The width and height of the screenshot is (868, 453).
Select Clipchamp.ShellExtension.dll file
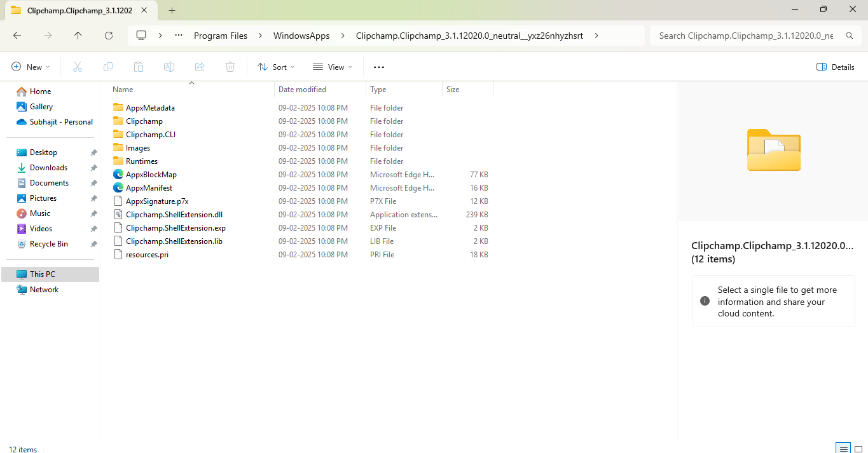pyautogui.click(x=174, y=215)
